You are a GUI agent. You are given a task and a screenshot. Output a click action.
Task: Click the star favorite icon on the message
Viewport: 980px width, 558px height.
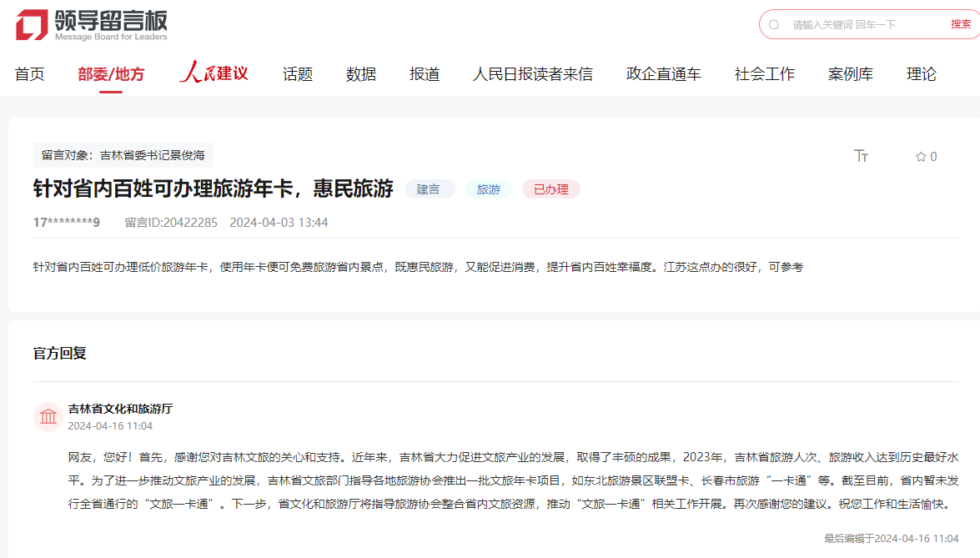pyautogui.click(x=918, y=156)
